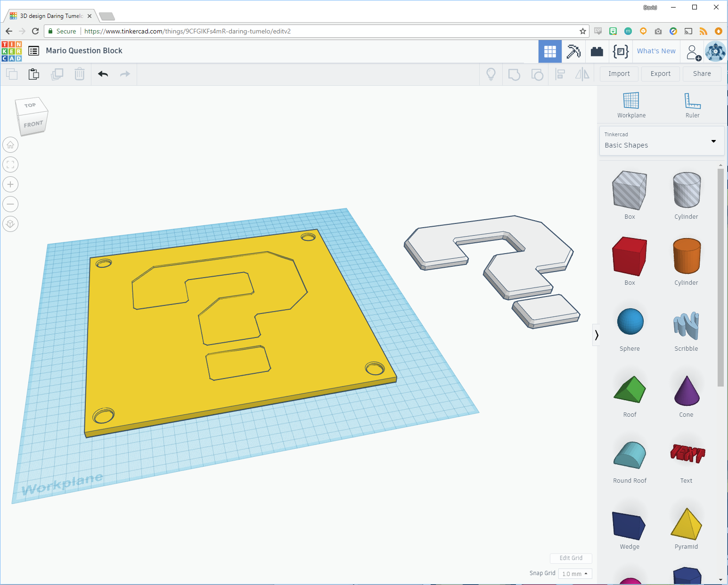This screenshot has width=728, height=585.
Task: Switch to 3D design grid view
Action: pos(550,51)
